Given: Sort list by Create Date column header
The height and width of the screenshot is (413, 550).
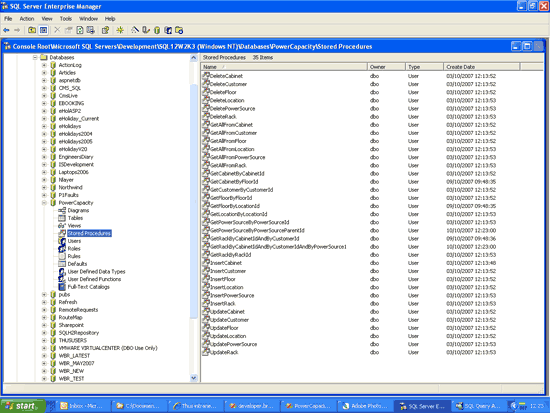Looking at the screenshot, I should [x=482, y=67].
